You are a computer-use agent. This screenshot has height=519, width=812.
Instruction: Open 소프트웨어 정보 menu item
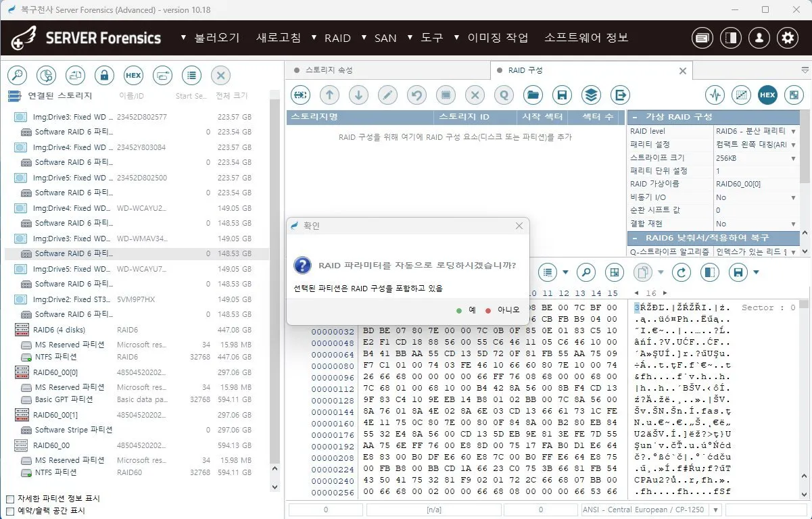tap(586, 38)
